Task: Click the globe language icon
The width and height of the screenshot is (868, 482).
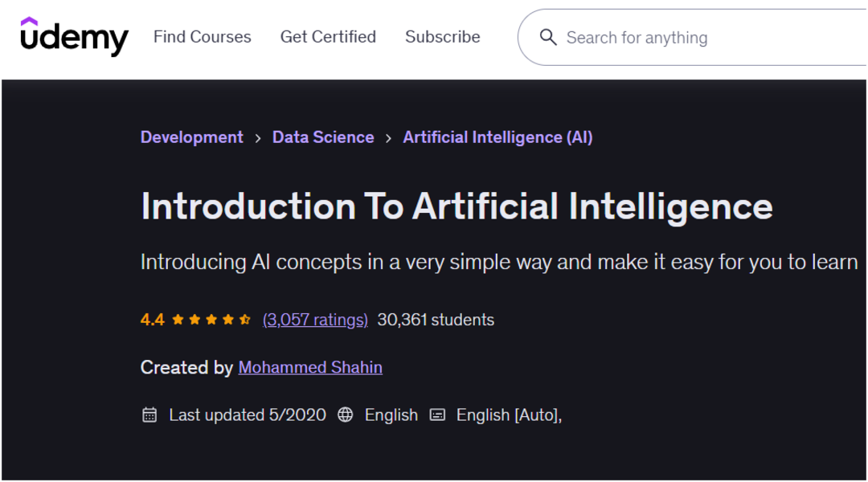Action: click(x=346, y=415)
